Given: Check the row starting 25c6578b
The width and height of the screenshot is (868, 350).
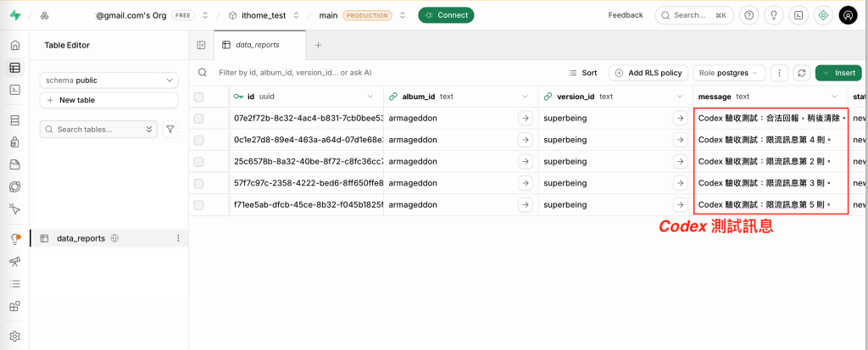Looking at the screenshot, I should coord(198,162).
